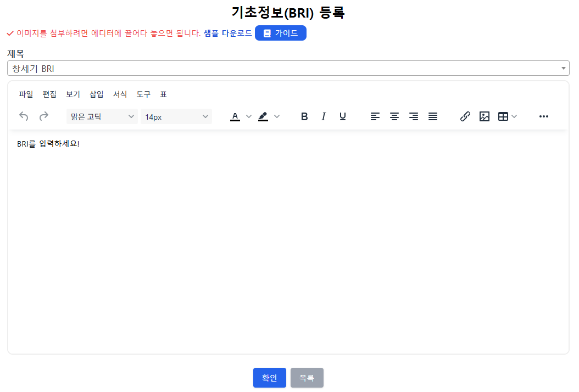Expand the 제목 combo box showing 창세기 BRI

click(288, 68)
